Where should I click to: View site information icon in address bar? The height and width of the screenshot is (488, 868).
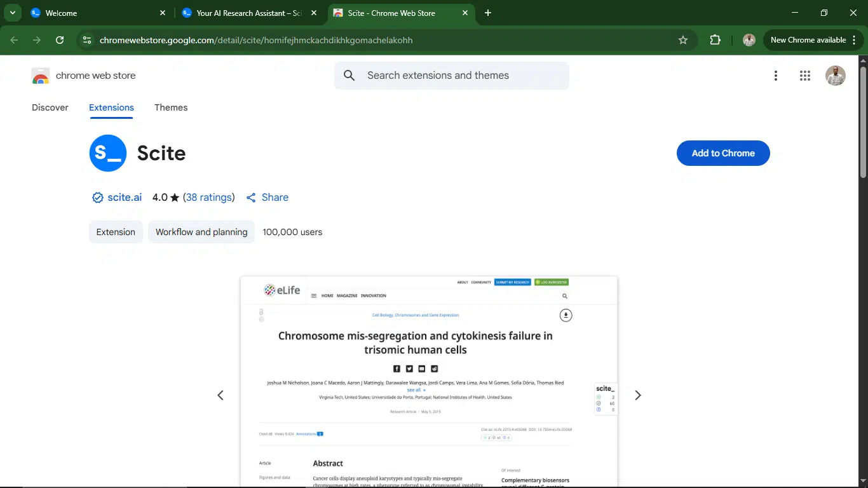tap(87, 40)
